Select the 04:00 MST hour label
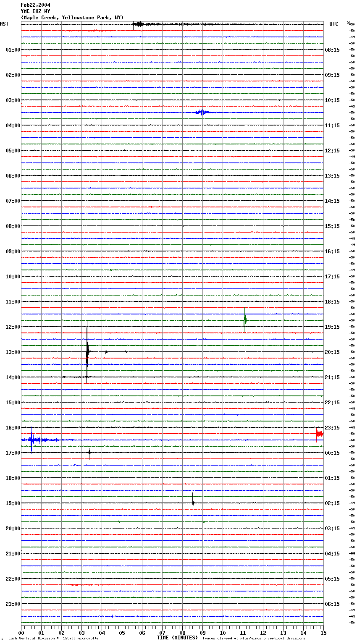The image size is (357, 644). 13,126
